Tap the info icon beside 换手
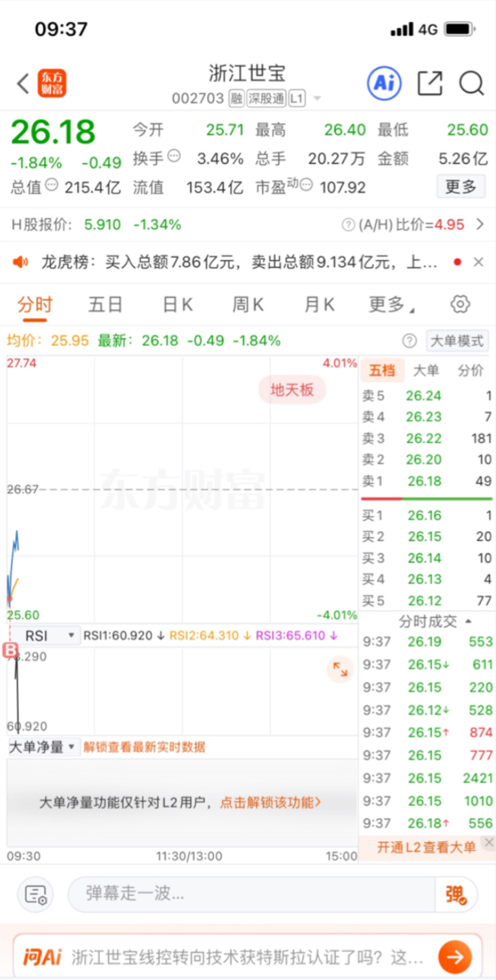This screenshot has width=496, height=980. point(174,156)
